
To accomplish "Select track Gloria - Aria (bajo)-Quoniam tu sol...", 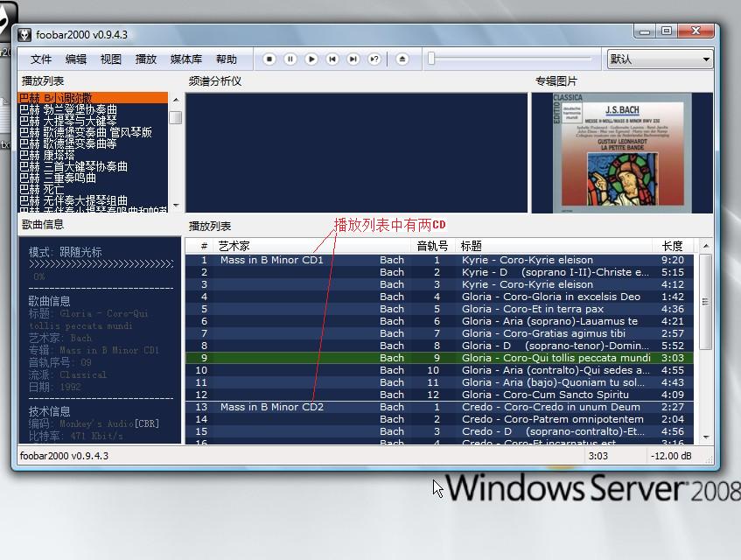I will tap(439, 382).
